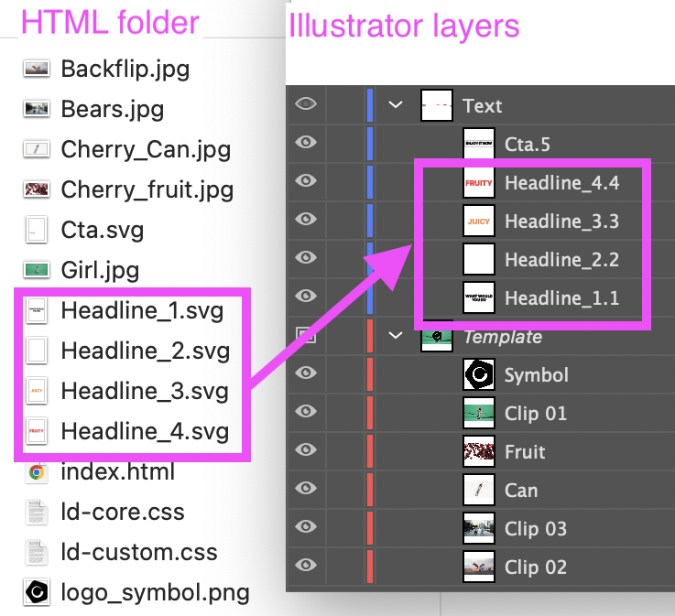Image resolution: width=675 pixels, height=616 pixels.
Task: Click the Headline_1.1 layer thumbnail
Action: point(479,297)
